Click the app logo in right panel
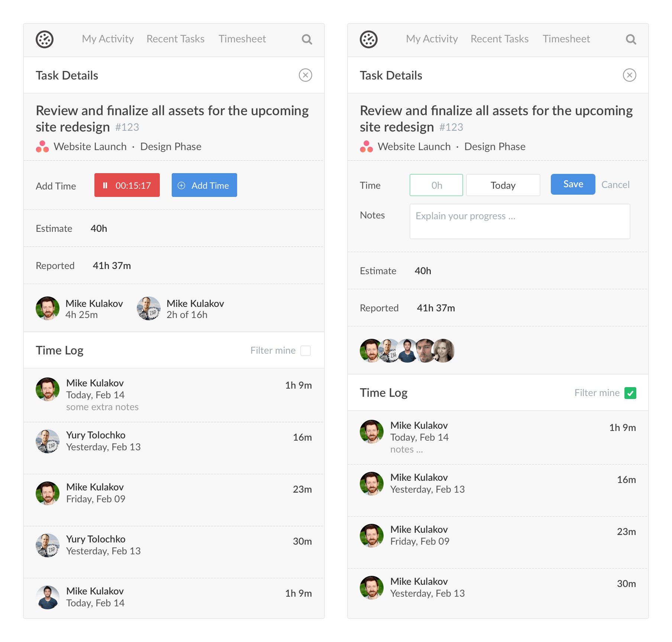Screen dimensions: 672x642 369,39
